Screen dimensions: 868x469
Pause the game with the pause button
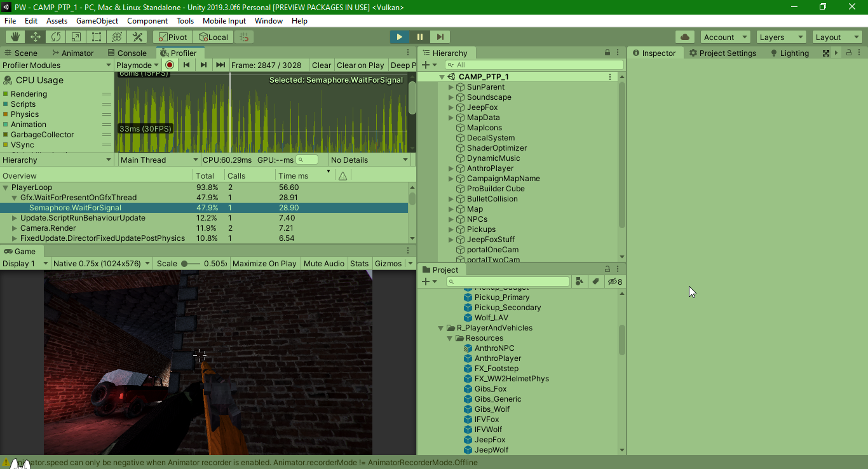click(x=419, y=37)
